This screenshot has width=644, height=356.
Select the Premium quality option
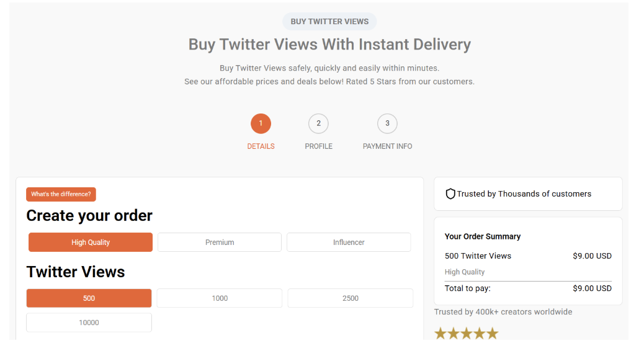220,243
